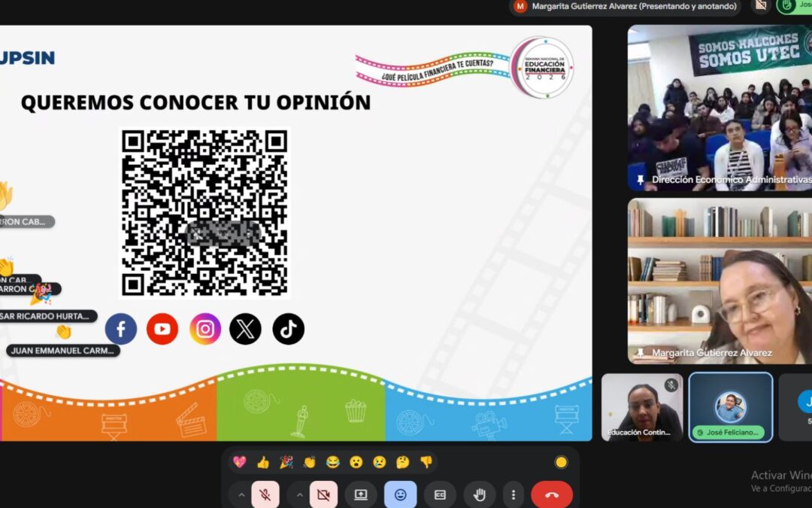Image resolution: width=812 pixels, height=508 pixels.
Task: Click the present screen button
Action: click(x=361, y=494)
